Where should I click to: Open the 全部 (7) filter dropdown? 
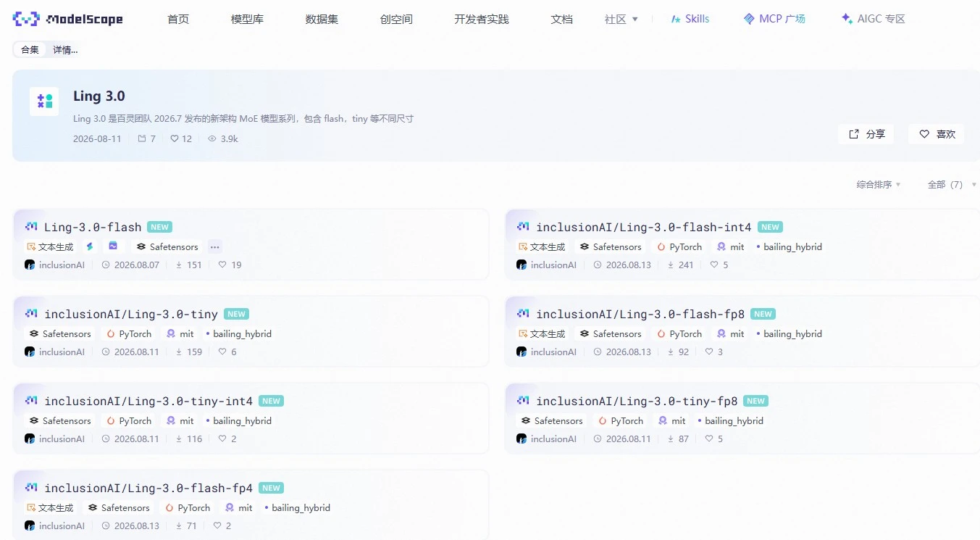952,185
